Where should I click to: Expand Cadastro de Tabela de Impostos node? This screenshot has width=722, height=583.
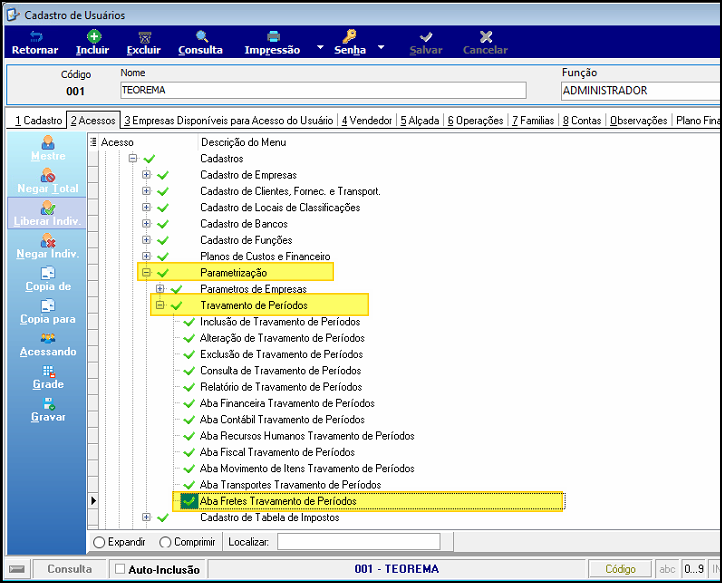146,517
